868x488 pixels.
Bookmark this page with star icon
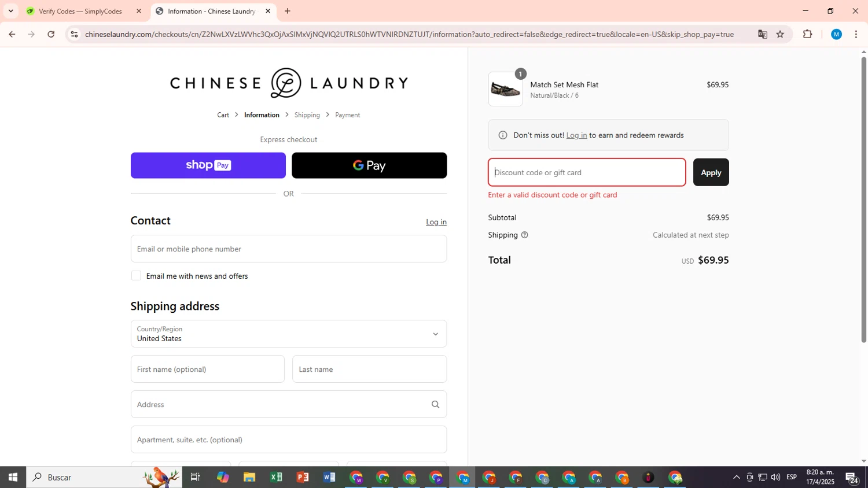coord(780,34)
